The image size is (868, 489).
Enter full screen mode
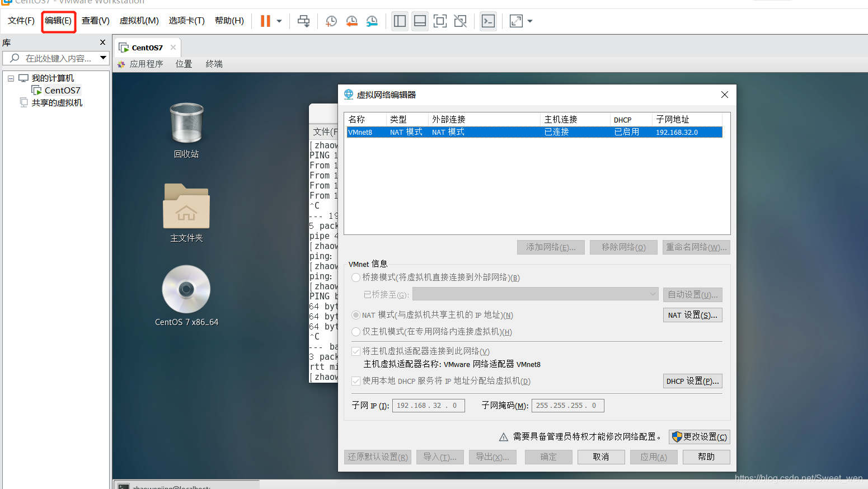[440, 21]
